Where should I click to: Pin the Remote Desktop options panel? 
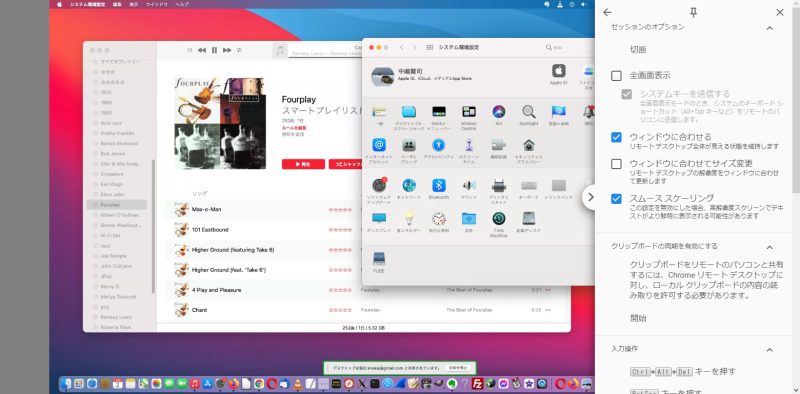pos(693,13)
